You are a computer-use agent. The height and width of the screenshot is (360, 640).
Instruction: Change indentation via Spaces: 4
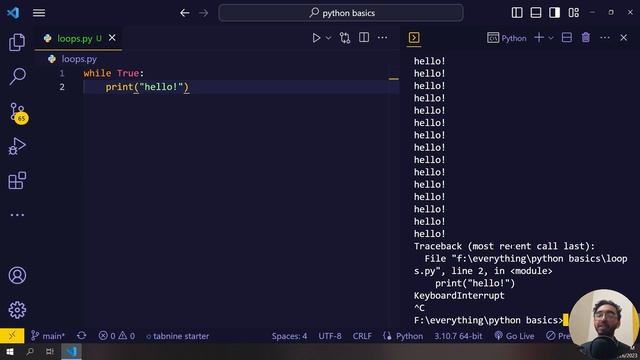(289, 336)
